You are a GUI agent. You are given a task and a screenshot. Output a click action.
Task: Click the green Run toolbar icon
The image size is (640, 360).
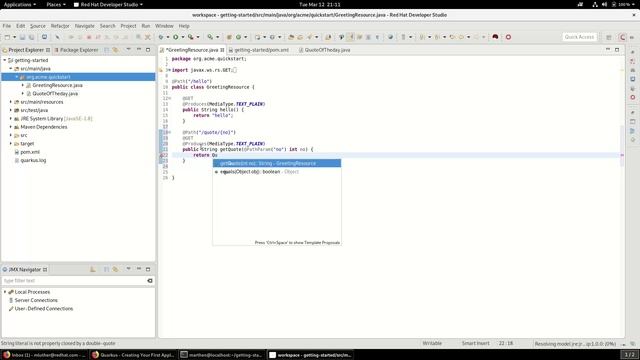coord(176,37)
